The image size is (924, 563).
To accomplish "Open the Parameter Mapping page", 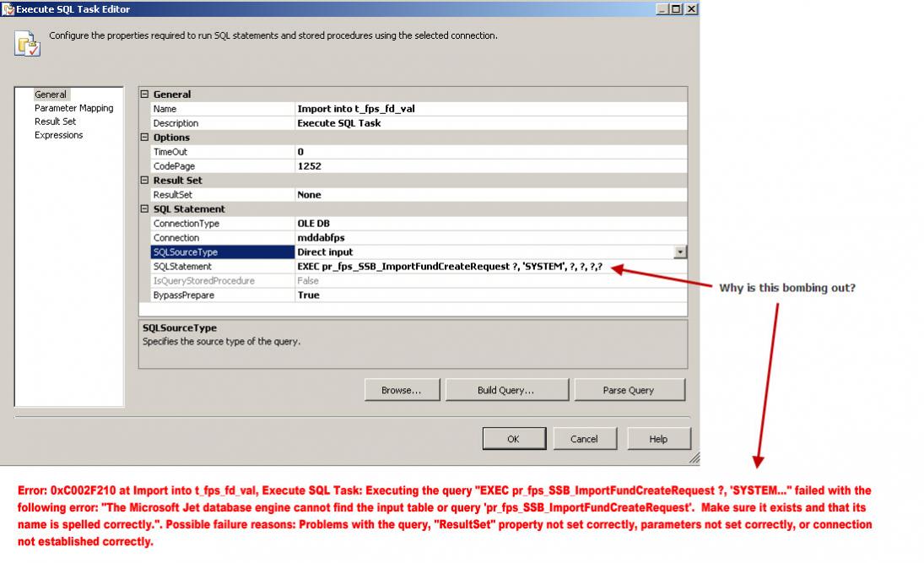I will click(73, 108).
